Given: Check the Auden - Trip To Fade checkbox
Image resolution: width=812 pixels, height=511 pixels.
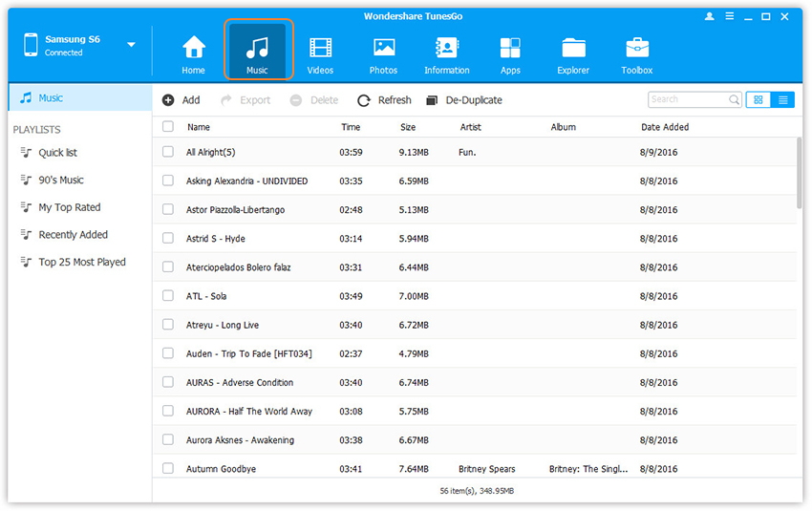Looking at the screenshot, I should pos(168,353).
